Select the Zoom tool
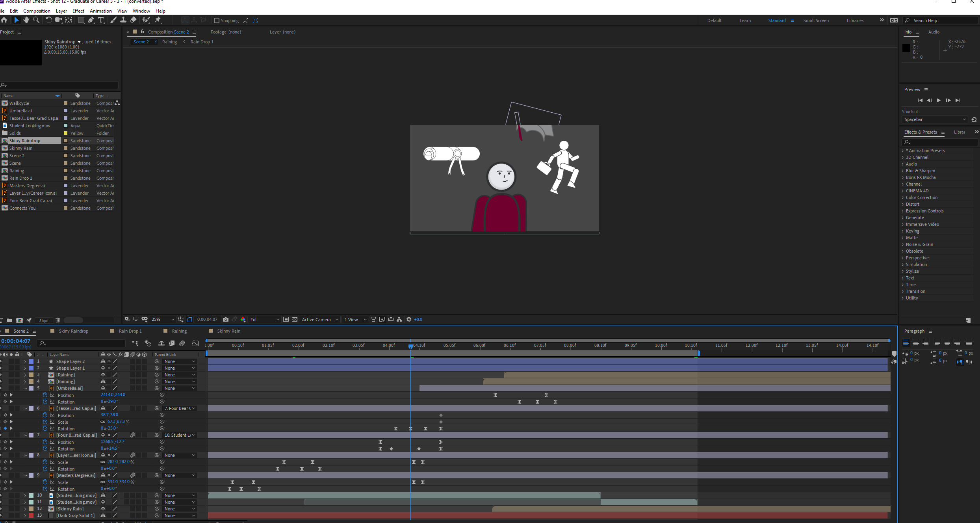The width and height of the screenshot is (980, 523). 36,20
